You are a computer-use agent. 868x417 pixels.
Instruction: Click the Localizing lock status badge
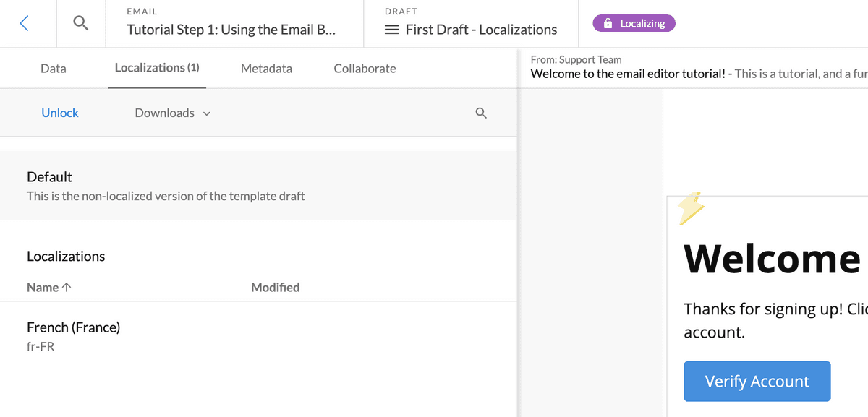[x=634, y=23]
